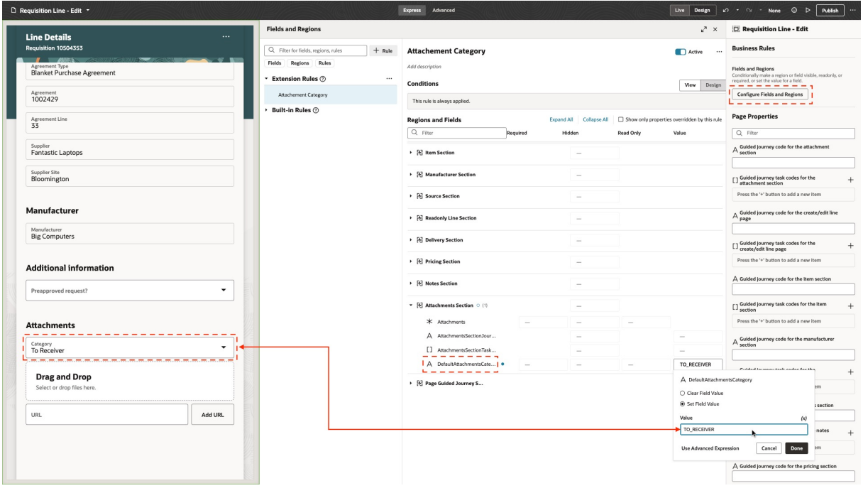Click the Publish button
Viewport: 868px width, 498px height.
click(830, 11)
